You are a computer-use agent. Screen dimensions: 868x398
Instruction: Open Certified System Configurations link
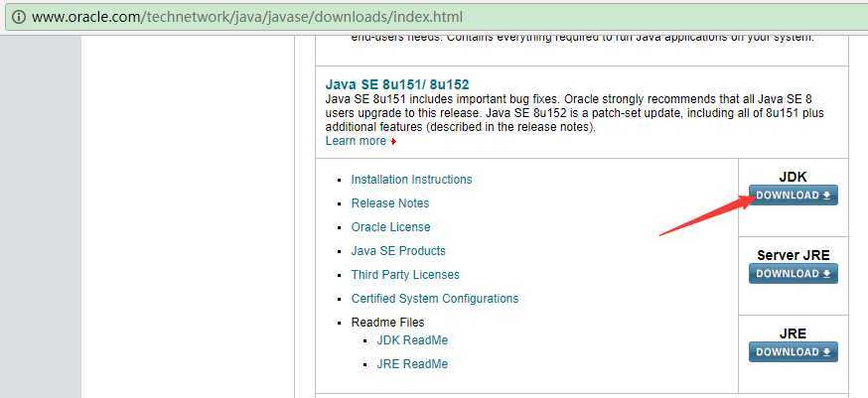pos(435,299)
